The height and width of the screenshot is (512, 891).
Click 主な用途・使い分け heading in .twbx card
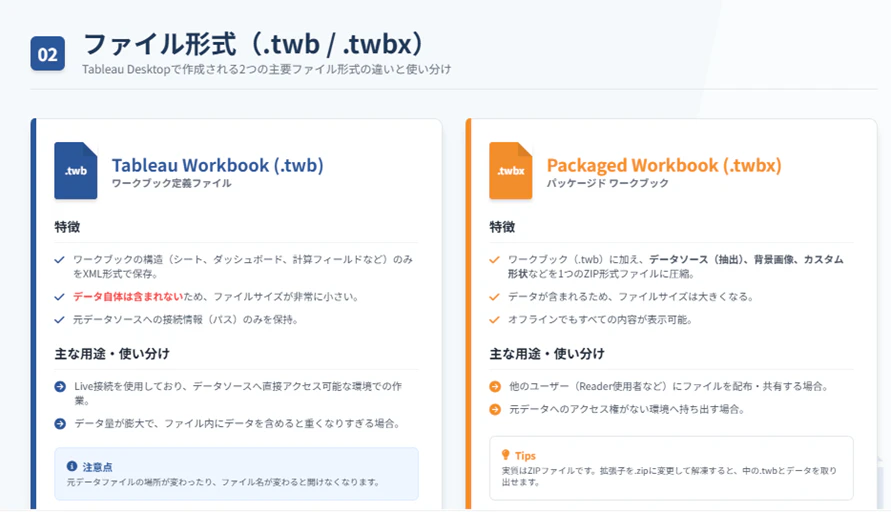547,354
